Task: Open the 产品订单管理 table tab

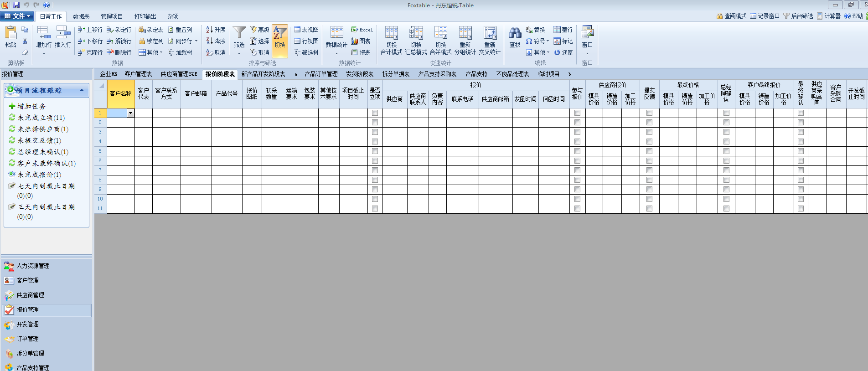Action: click(321, 74)
